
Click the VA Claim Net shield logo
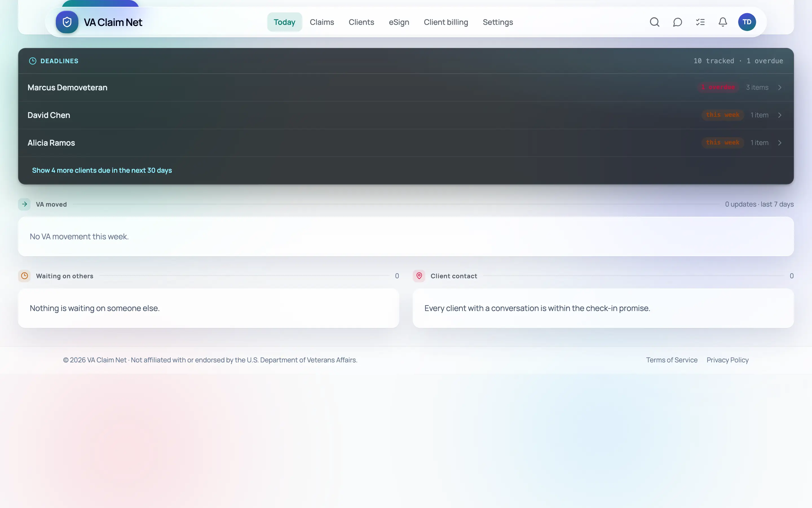pyautogui.click(x=67, y=22)
